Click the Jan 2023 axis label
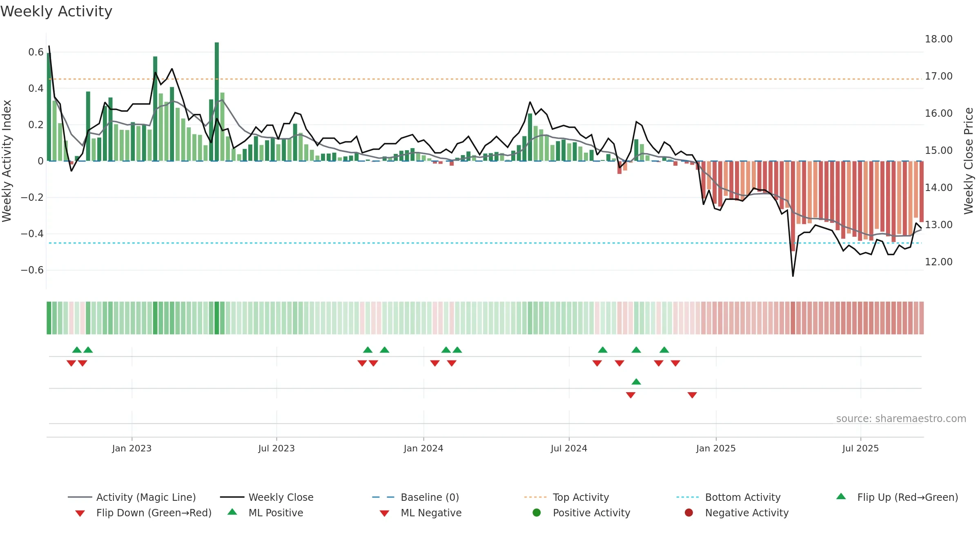Image resolution: width=980 pixels, height=551 pixels. tap(132, 448)
